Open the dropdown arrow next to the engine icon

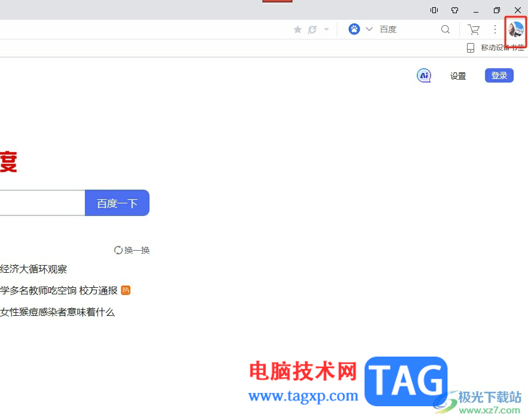click(326, 29)
